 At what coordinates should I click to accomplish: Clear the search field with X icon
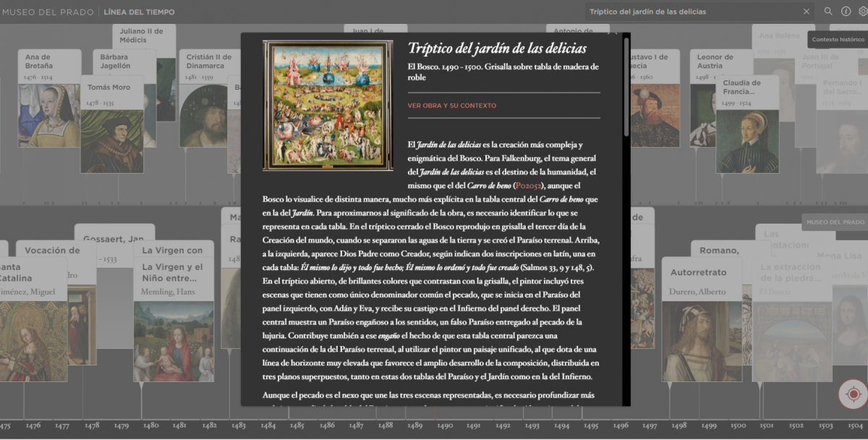pyautogui.click(x=807, y=12)
